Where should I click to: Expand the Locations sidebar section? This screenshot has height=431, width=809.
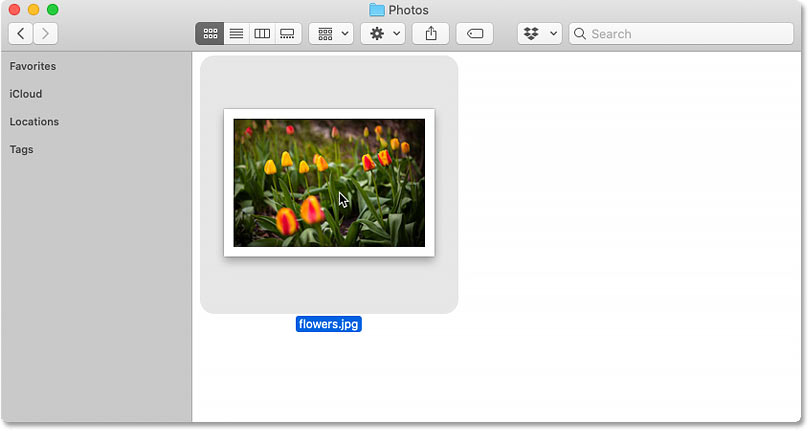tap(34, 122)
